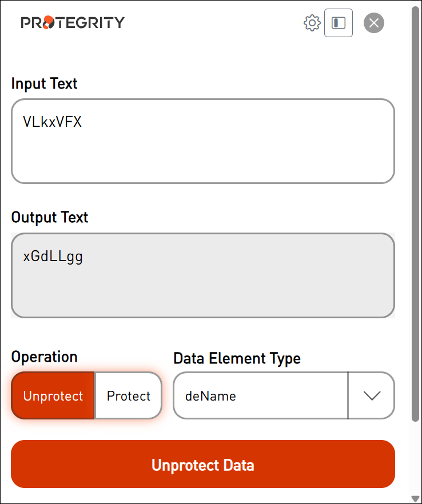Focus the Input Text field
The height and width of the screenshot is (504, 422).
tap(203, 149)
